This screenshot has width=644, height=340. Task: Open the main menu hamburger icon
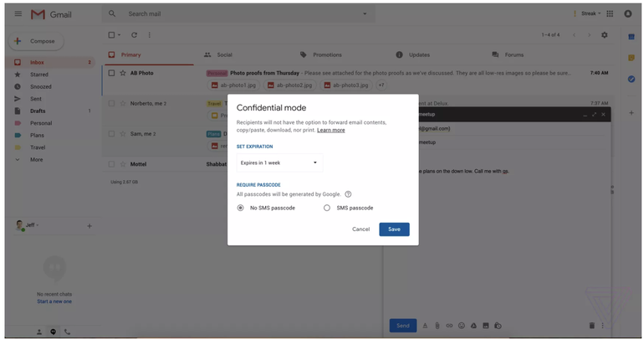(x=18, y=14)
